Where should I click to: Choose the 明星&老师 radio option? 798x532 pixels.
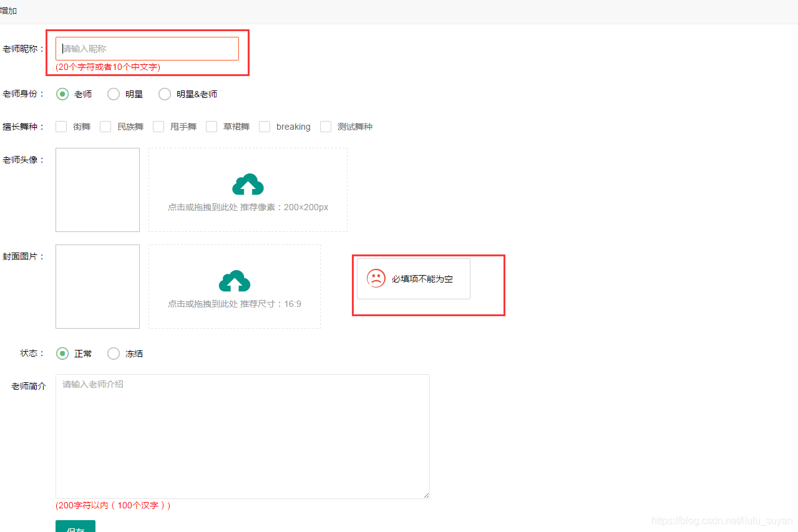pyautogui.click(x=164, y=94)
